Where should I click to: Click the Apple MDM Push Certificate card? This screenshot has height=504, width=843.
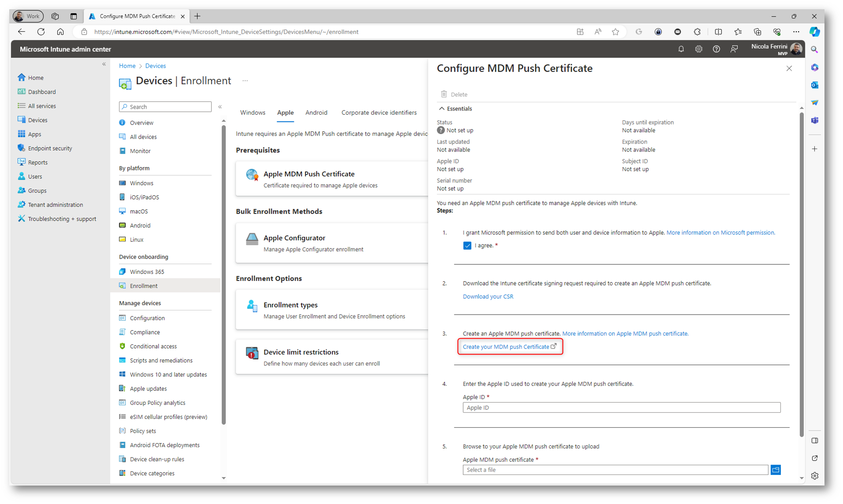tap(331, 179)
